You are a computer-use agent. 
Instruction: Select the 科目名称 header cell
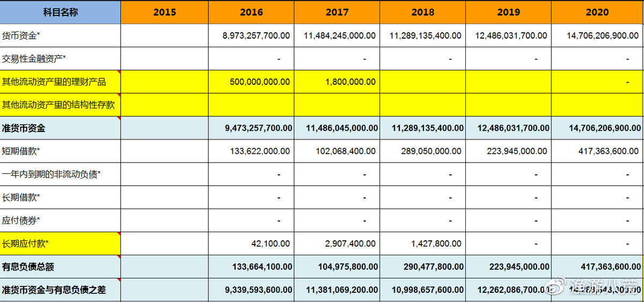[x=60, y=12]
